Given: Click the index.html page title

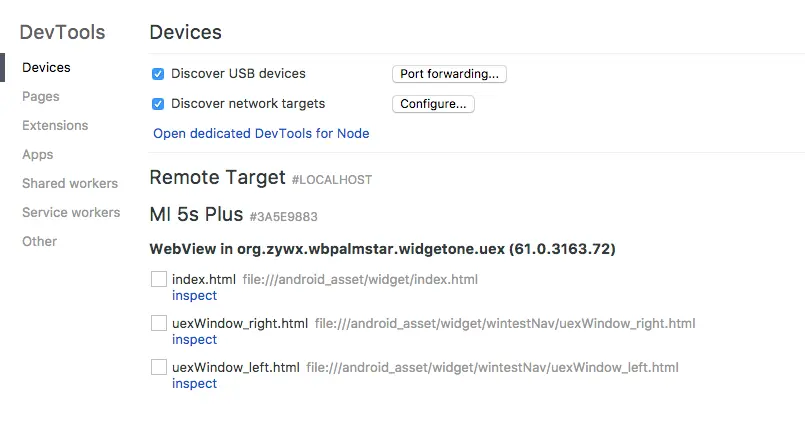Looking at the screenshot, I should (x=204, y=279).
